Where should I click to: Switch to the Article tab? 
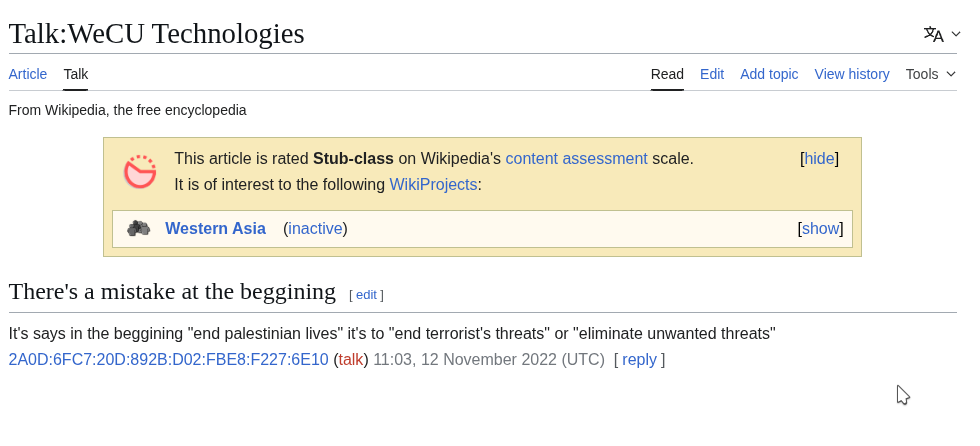[28, 74]
